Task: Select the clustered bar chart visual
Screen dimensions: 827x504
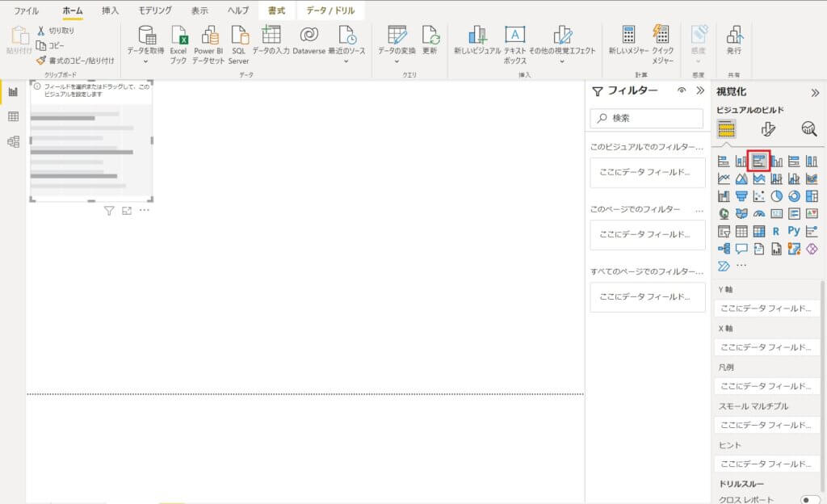Action: pyautogui.click(x=759, y=162)
